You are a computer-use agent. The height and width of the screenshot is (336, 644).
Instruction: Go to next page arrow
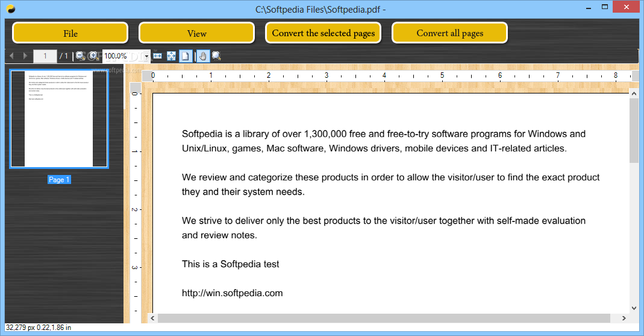[25, 56]
